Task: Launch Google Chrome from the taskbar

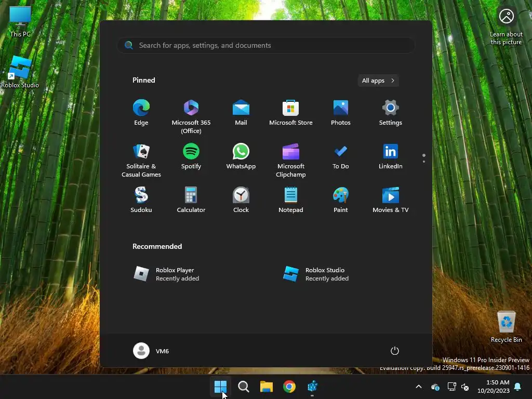Action: pos(289,387)
